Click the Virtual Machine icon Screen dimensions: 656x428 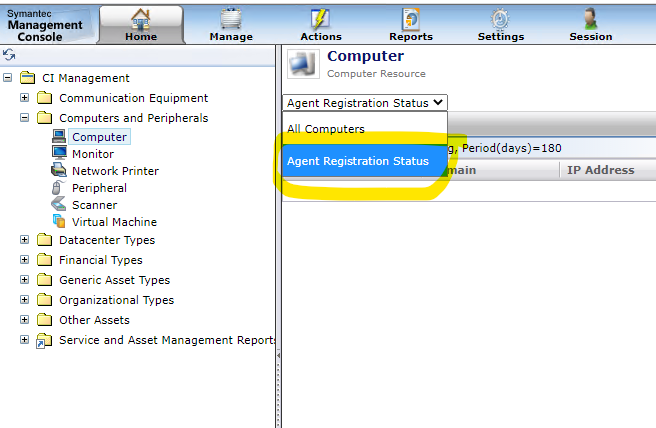pos(59,222)
